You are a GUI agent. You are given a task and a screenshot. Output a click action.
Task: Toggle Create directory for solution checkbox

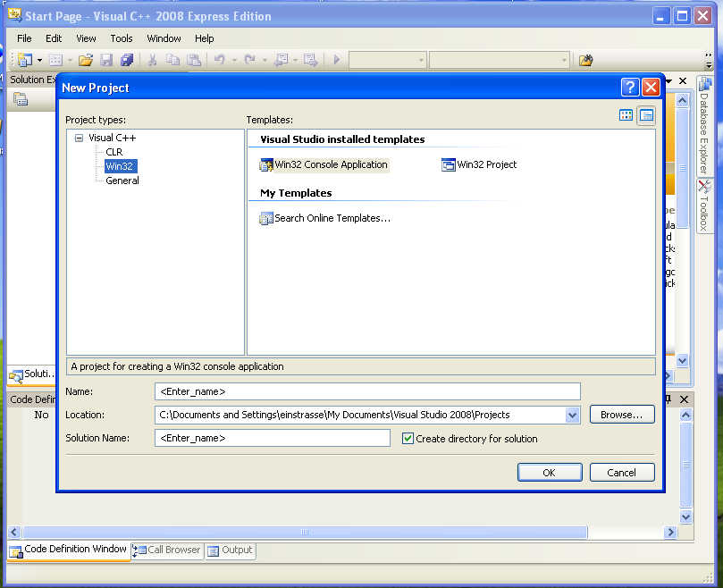click(x=408, y=439)
